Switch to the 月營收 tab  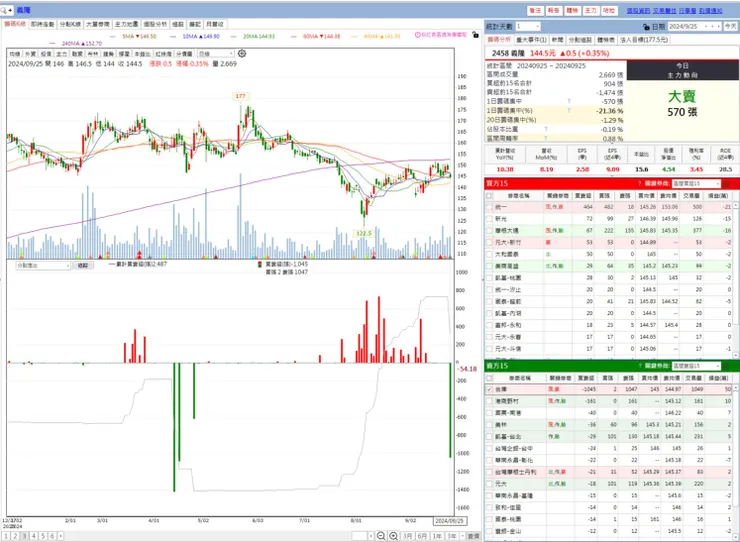coord(215,24)
